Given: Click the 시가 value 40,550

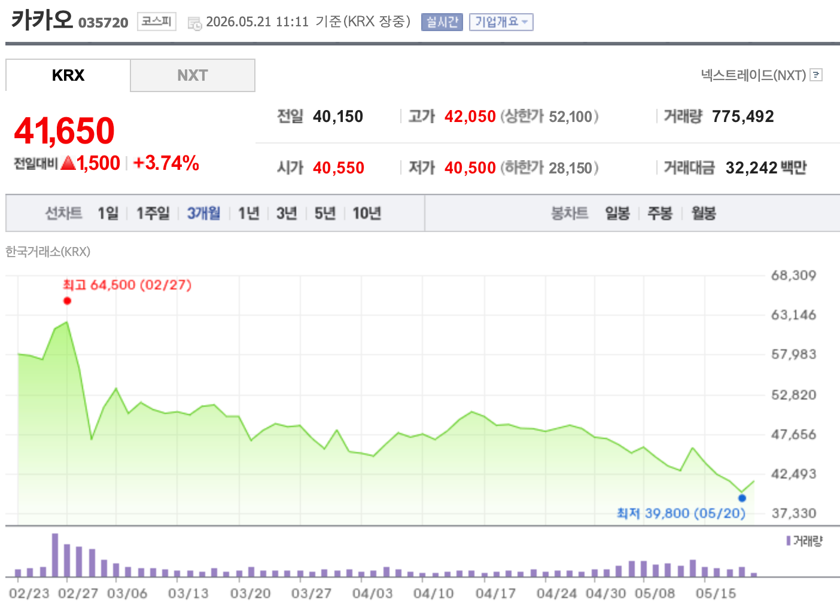Looking at the screenshot, I should coord(339,168).
